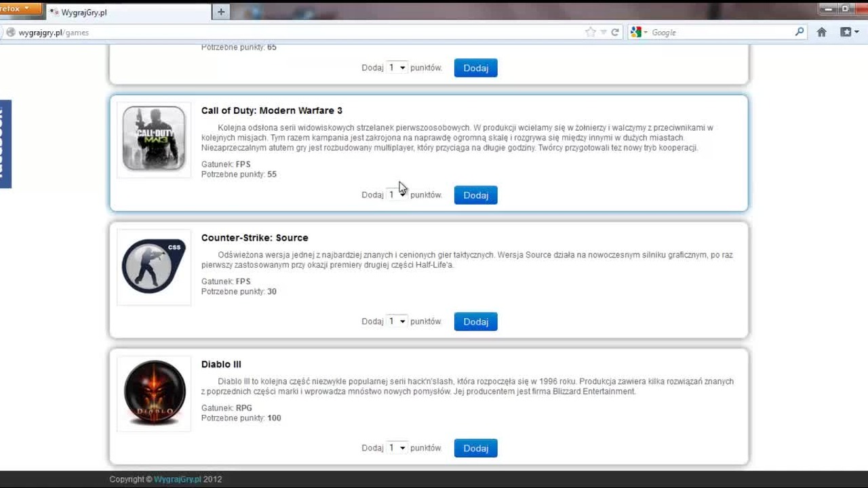The width and height of the screenshot is (868, 488).
Task: Click the reload page icon
Action: [x=615, y=32]
